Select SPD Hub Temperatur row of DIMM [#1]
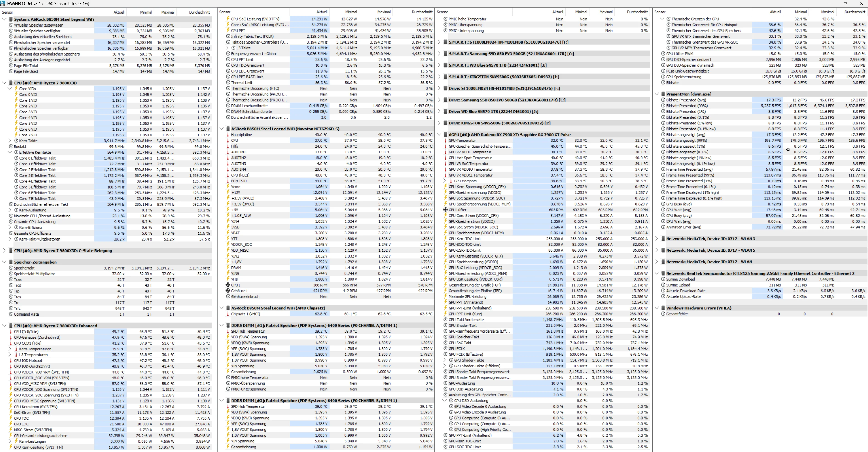The image size is (868, 452). pyautogui.click(x=326, y=331)
